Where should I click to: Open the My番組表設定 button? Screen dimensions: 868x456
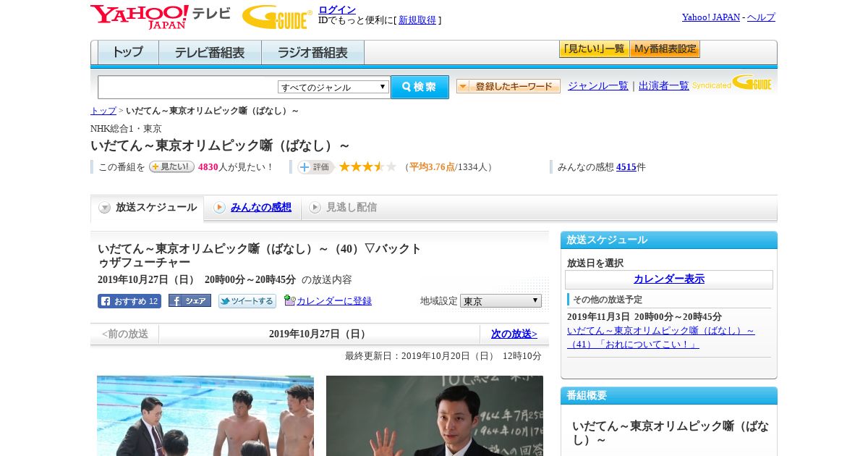tap(665, 49)
